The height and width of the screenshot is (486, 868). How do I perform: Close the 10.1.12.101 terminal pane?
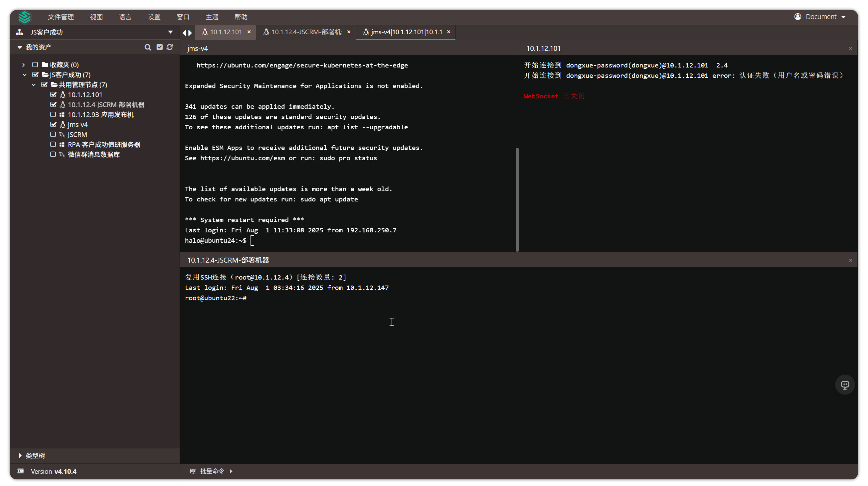pos(850,49)
